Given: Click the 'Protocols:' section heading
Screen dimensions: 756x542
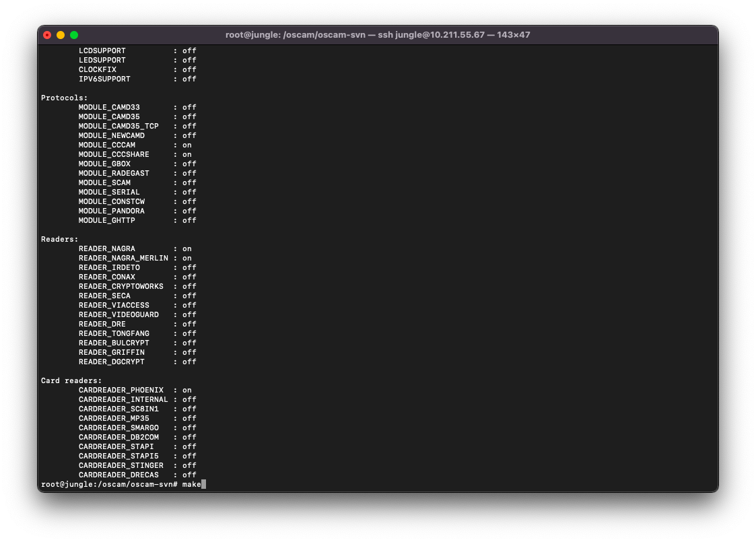Looking at the screenshot, I should pos(64,98).
